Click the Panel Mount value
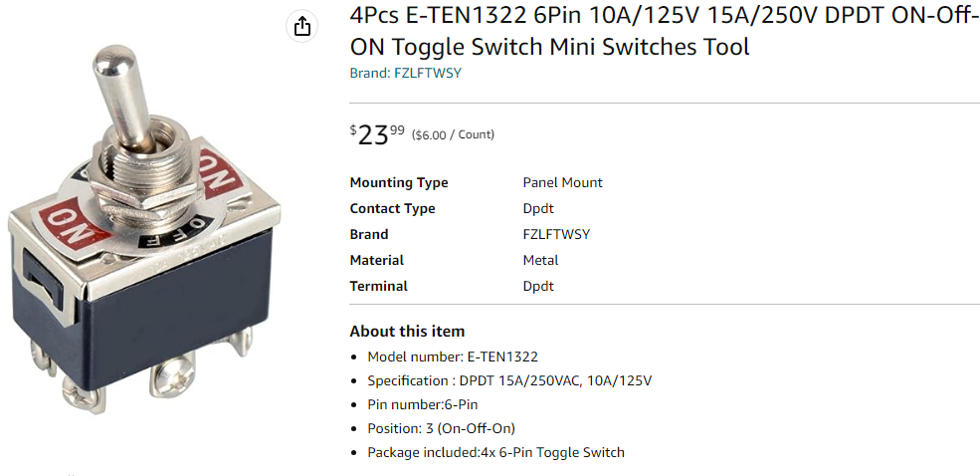 [x=562, y=182]
